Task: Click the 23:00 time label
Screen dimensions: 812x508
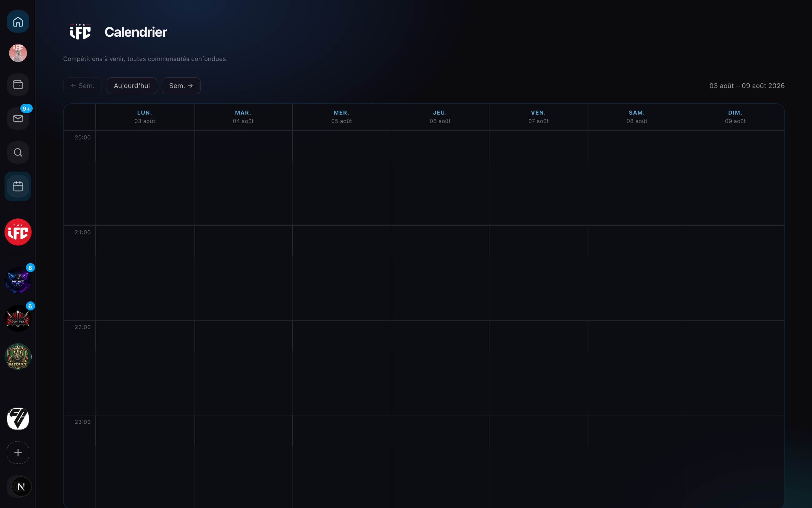Action: pyautogui.click(x=83, y=422)
